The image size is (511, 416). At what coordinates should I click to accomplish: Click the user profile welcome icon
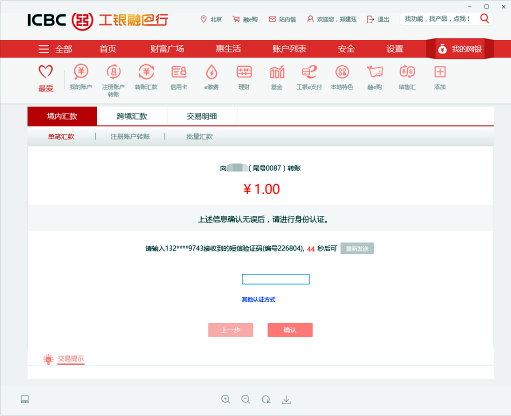(x=310, y=19)
